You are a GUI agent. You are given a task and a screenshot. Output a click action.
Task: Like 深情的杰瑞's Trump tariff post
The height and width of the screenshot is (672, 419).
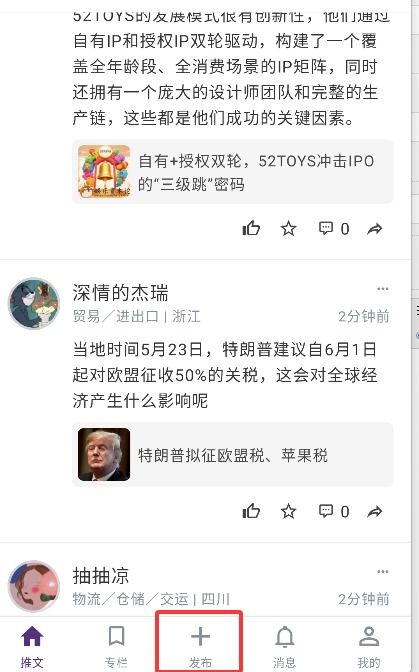(x=251, y=511)
